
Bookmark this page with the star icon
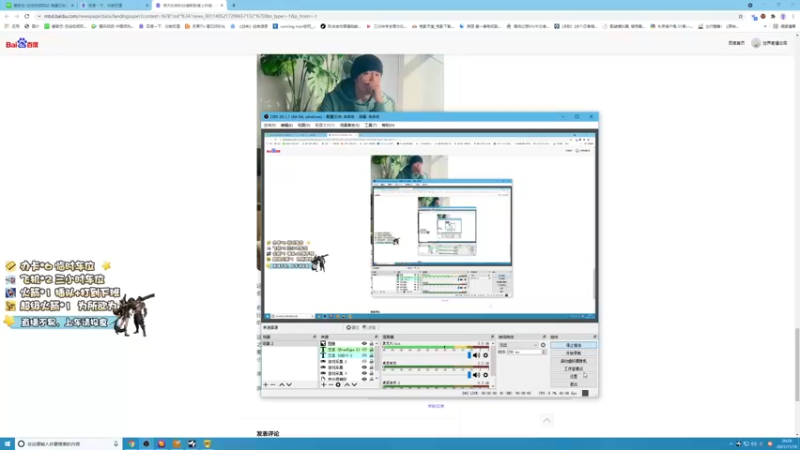[741, 16]
